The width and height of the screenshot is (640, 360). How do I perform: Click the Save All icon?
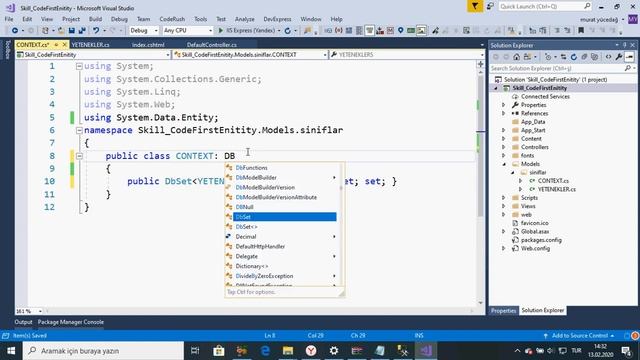coord(82,31)
